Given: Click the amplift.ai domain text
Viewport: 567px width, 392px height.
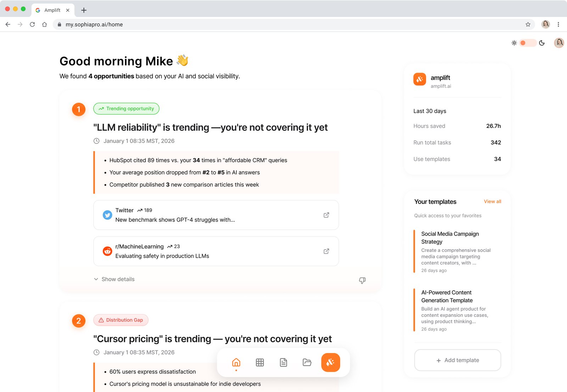Looking at the screenshot, I should click(441, 86).
